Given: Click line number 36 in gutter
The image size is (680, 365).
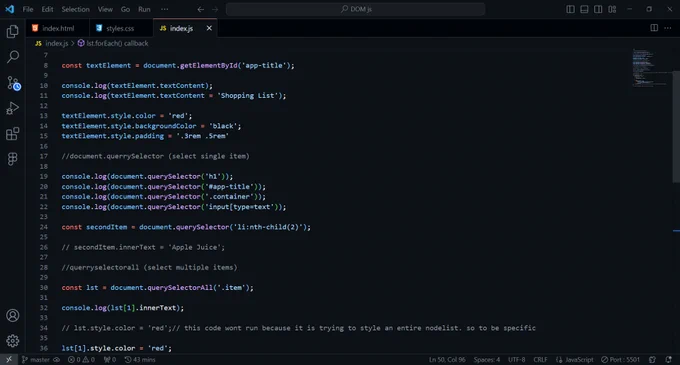Looking at the screenshot, I should [43, 349].
